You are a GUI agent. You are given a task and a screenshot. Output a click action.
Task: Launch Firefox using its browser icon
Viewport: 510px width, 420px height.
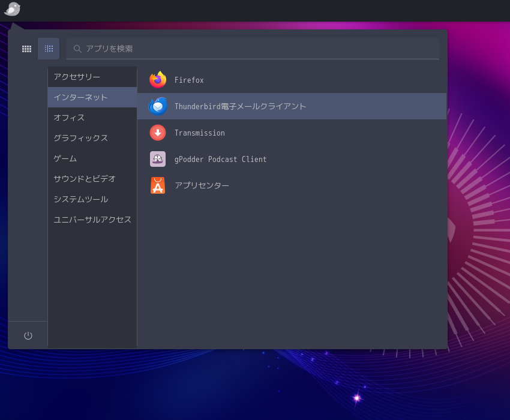pyautogui.click(x=158, y=80)
